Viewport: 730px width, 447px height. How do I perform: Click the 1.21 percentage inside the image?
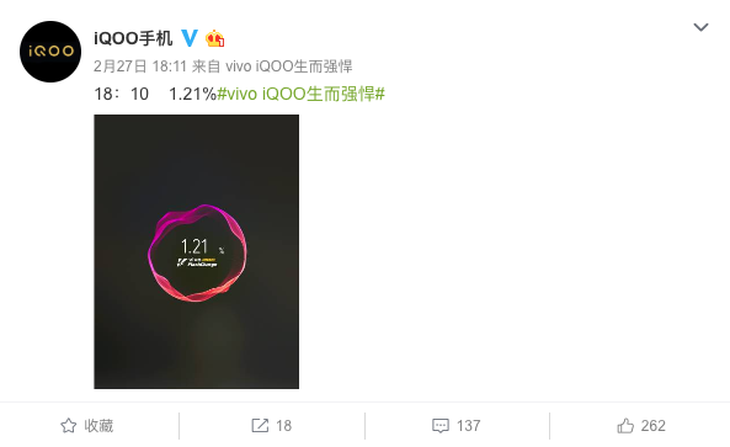[x=194, y=247]
